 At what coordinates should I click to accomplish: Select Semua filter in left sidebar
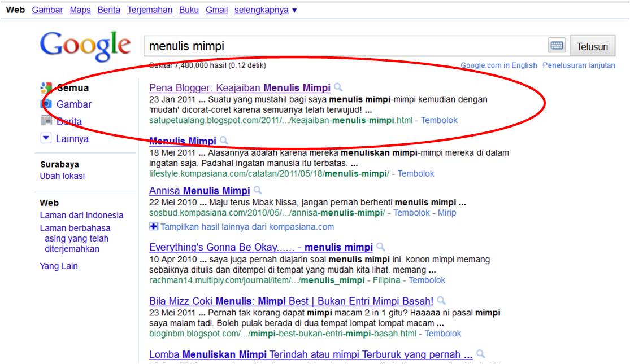click(73, 88)
